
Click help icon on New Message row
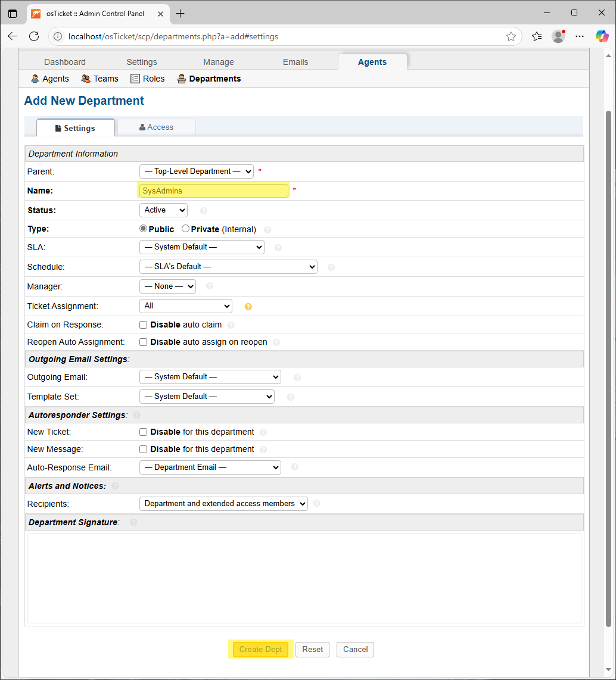pos(263,450)
